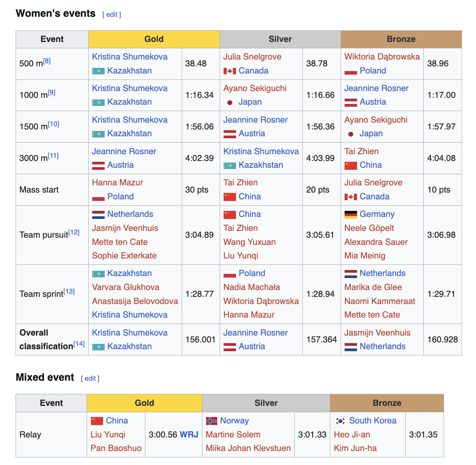Open reference 8 beside 500 m
Screen dimensions: 476x465
[47, 61]
